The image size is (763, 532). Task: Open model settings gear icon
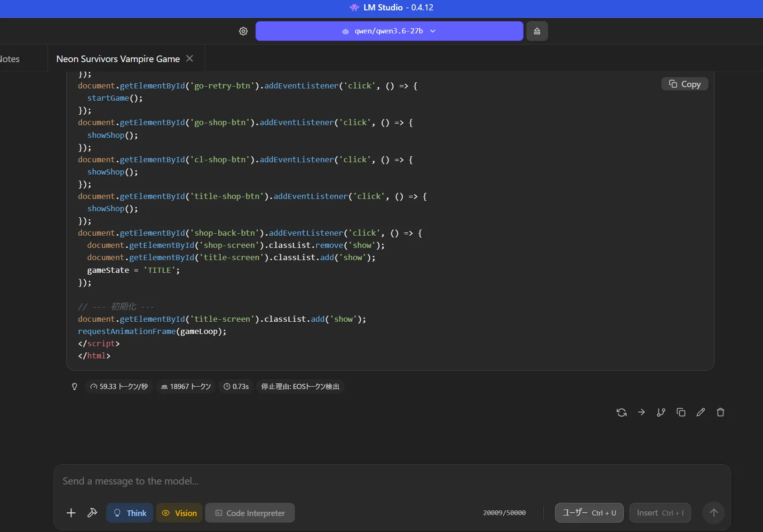[x=243, y=31]
